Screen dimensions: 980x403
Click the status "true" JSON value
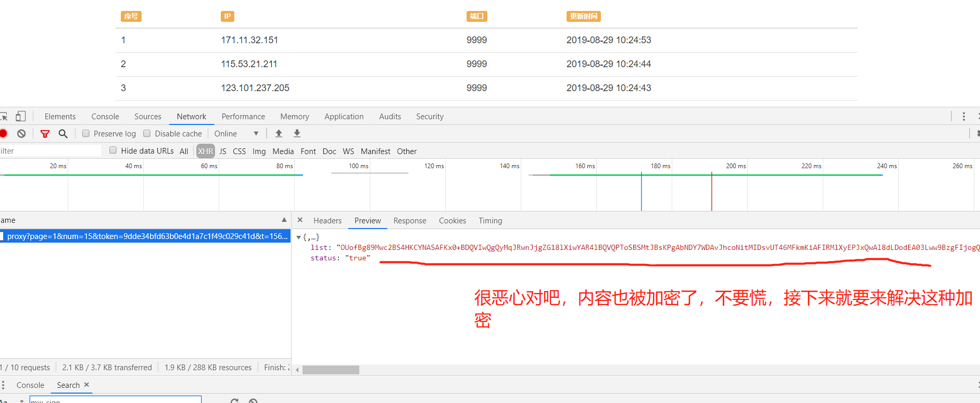tap(358, 258)
